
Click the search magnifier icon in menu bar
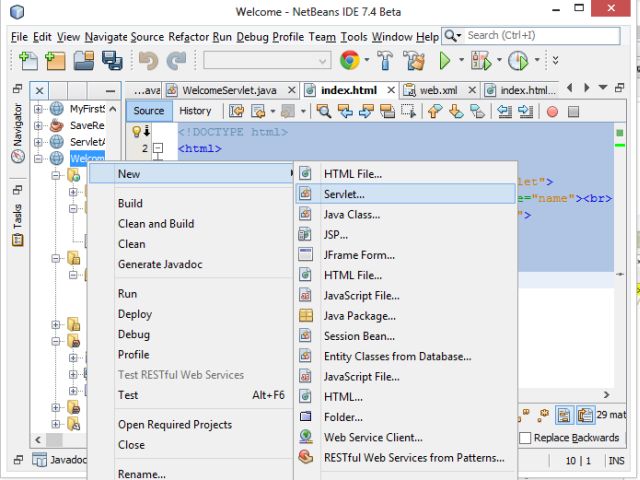pyautogui.click(x=450, y=36)
